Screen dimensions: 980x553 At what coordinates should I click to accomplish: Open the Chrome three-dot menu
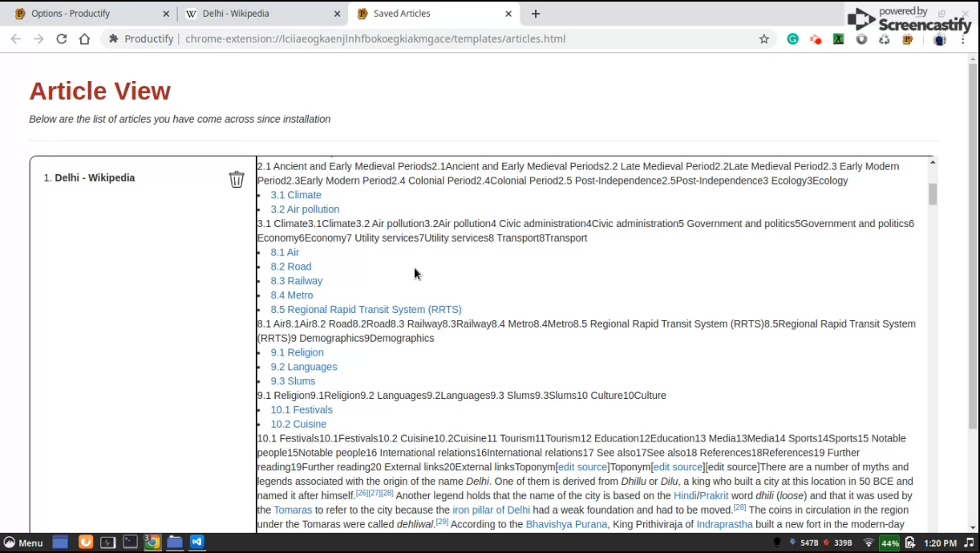tap(963, 39)
